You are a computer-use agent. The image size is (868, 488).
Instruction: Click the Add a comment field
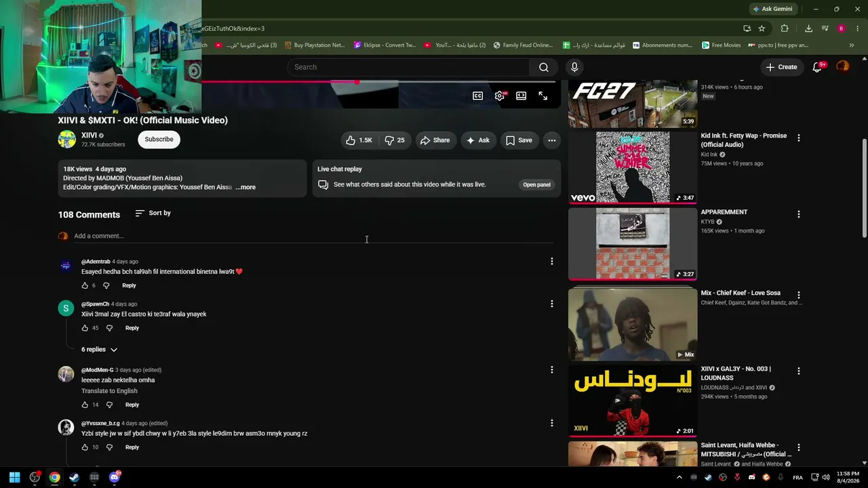point(313,236)
